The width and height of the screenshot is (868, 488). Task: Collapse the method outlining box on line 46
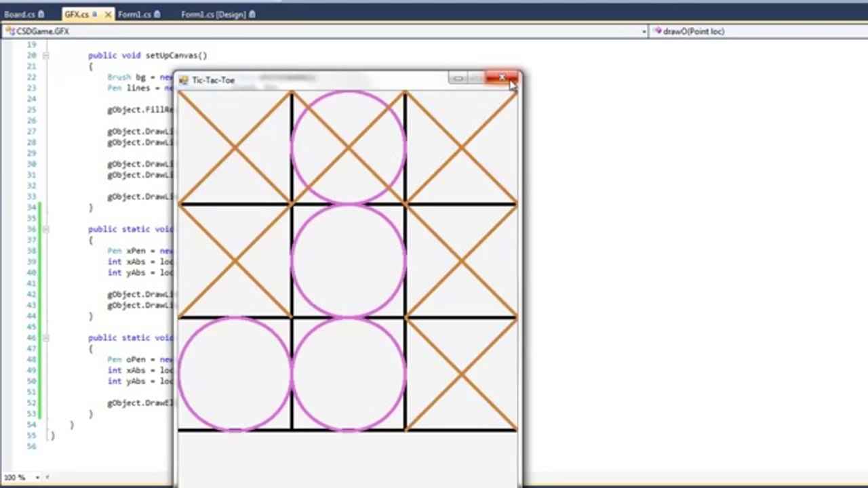[45, 338]
